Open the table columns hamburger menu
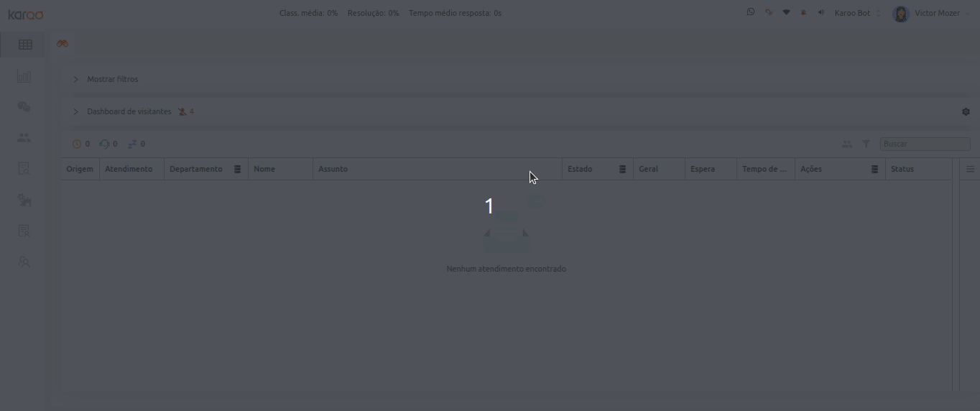 (970, 169)
